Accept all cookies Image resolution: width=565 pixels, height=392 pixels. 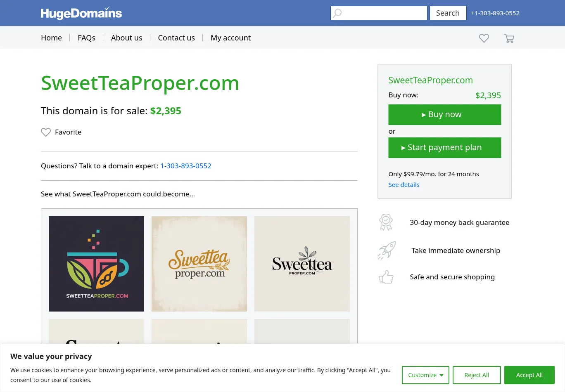point(529,375)
